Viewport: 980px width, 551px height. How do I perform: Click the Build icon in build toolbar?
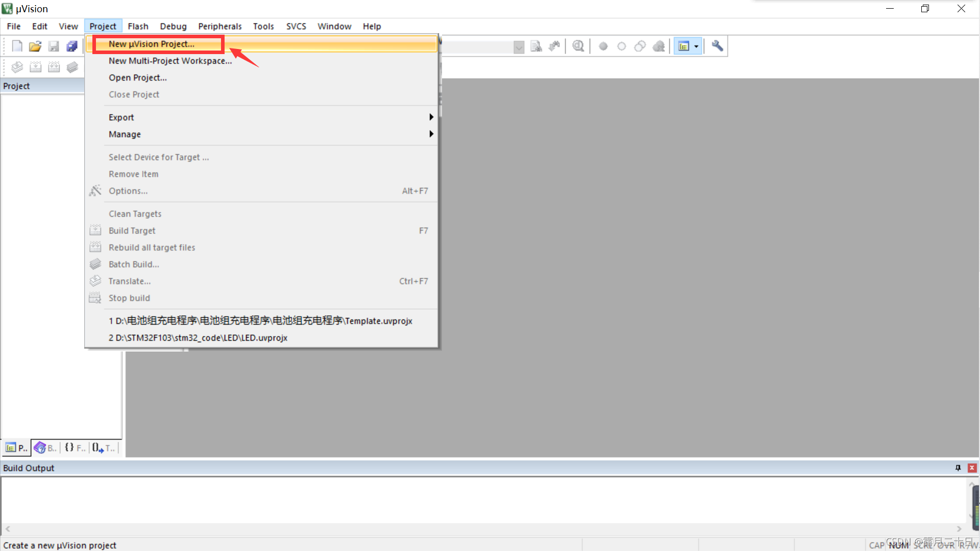[35, 67]
